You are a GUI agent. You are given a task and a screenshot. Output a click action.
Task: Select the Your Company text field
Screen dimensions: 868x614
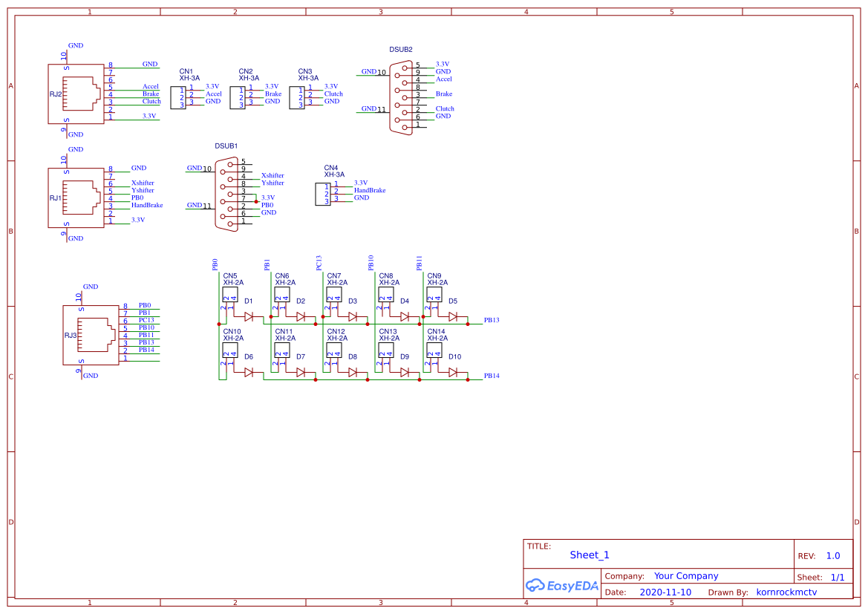pyautogui.click(x=686, y=575)
